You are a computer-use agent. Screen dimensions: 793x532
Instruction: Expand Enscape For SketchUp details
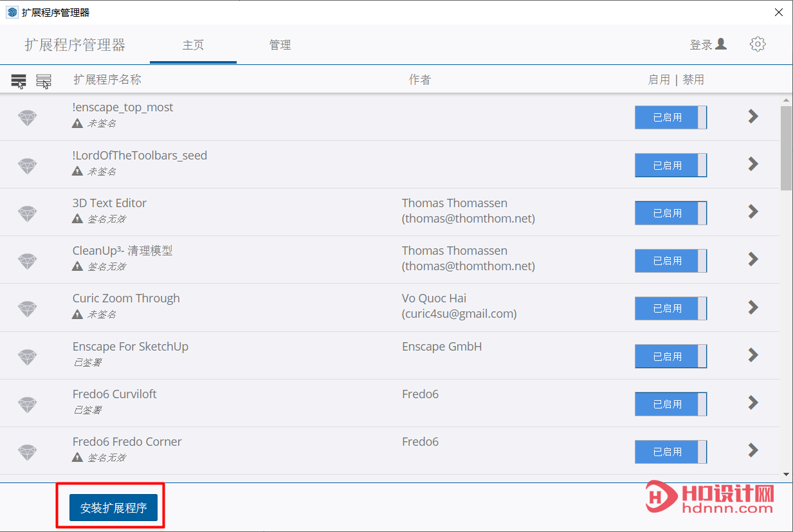point(753,355)
